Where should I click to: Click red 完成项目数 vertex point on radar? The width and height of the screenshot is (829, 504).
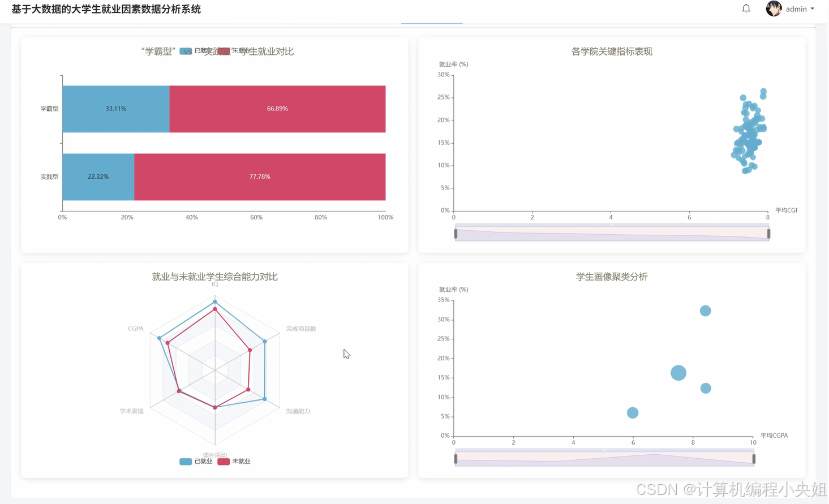(x=250, y=350)
